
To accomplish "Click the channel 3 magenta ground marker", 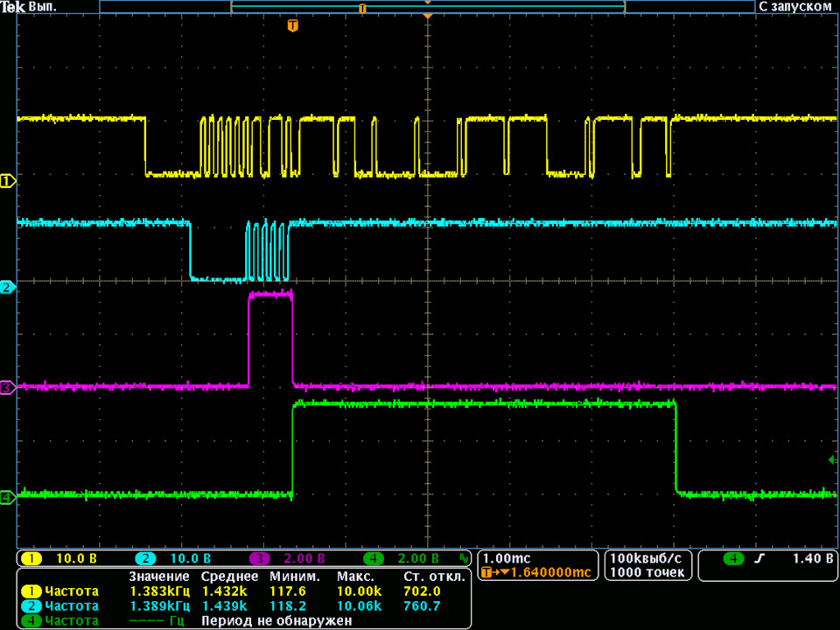I will click(x=8, y=388).
